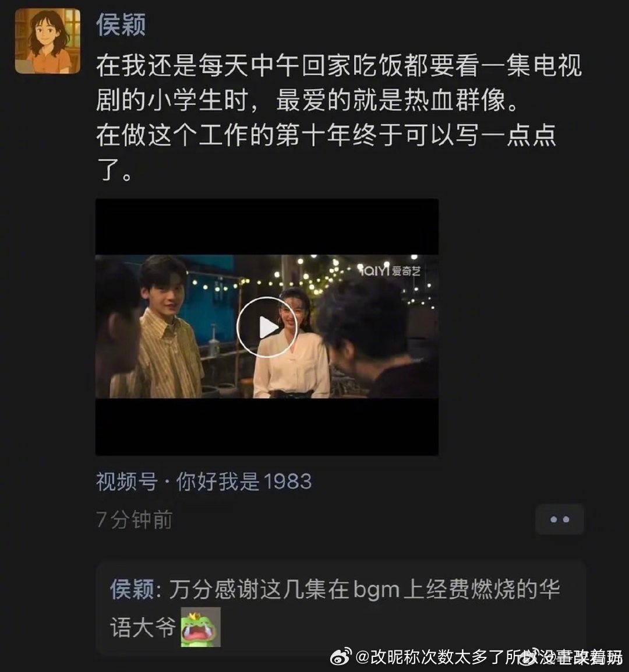Tap the comment author name 侯颖
The image size is (629, 672).
[x=132, y=589]
